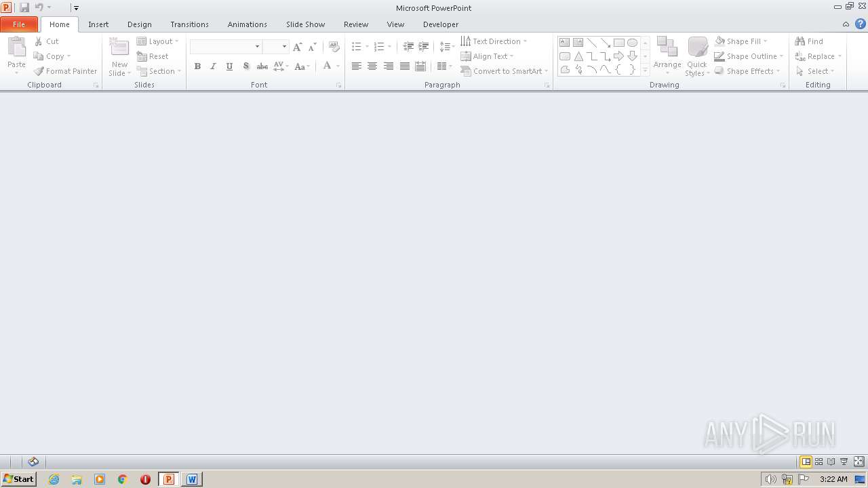Open Shape Outline color menu
868x488 pixels.
(x=749, y=56)
